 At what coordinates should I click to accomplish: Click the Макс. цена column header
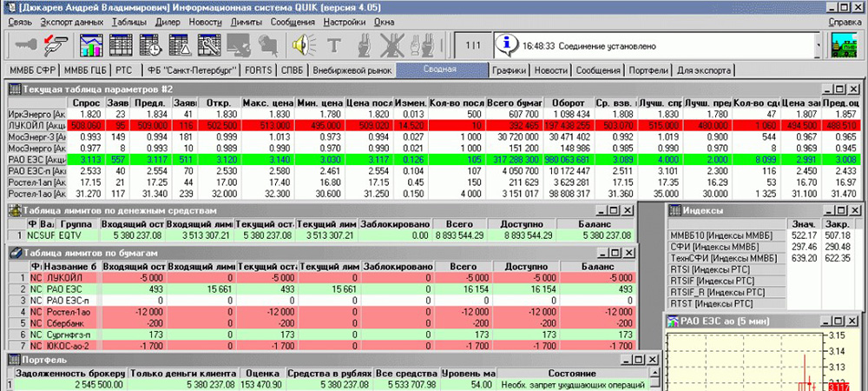pyautogui.click(x=268, y=103)
